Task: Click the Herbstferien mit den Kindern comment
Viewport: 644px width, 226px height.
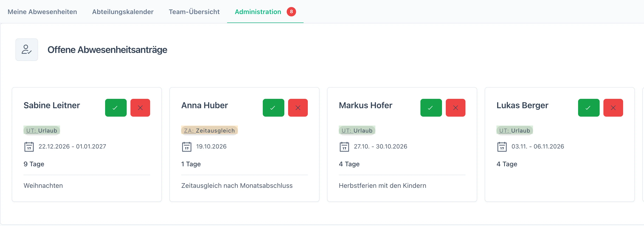Action: point(382,185)
